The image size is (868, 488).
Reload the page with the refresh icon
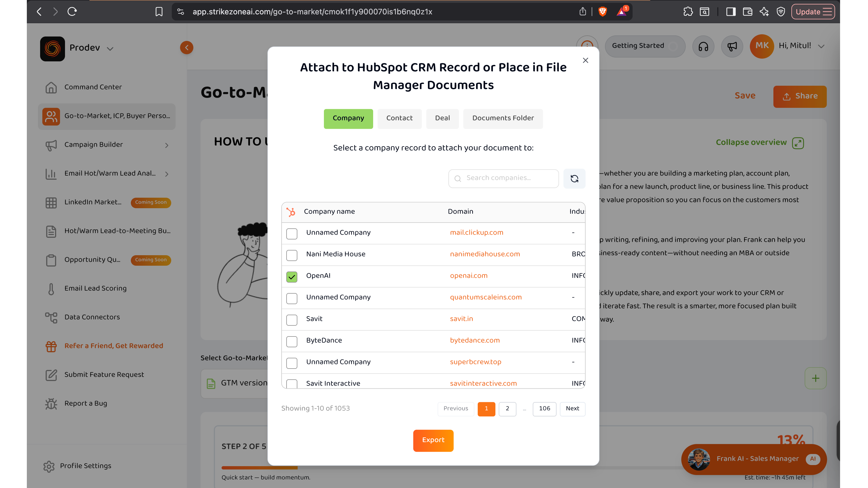click(x=72, y=12)
